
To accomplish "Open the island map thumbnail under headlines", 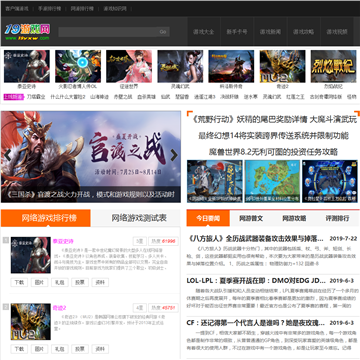I will pyautogui.click(x=272, y=181).
